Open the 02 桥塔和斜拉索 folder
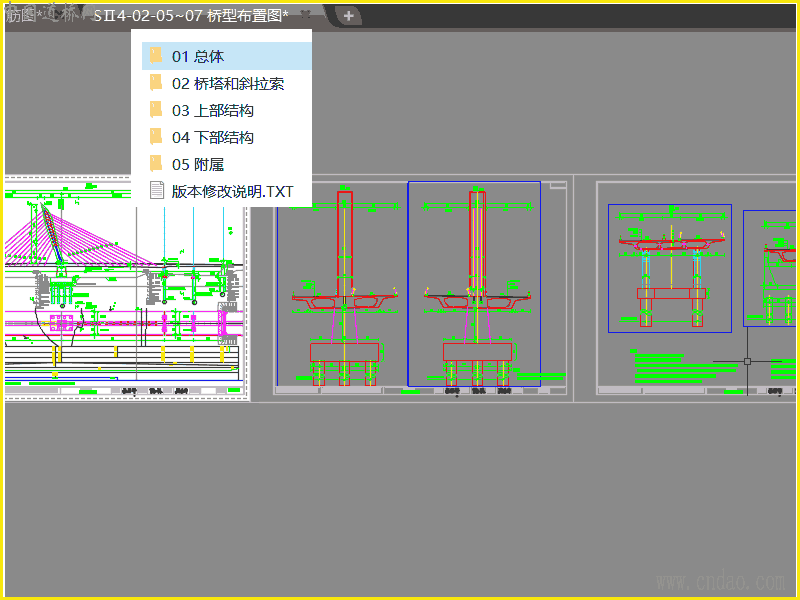This screenshot has width=800, height=600. point(227,84)
